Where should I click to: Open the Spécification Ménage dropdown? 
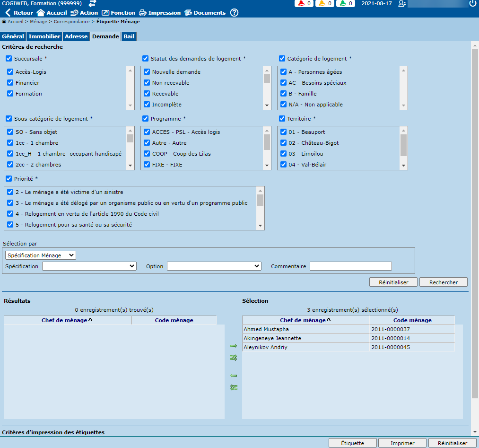click(41, 255)
